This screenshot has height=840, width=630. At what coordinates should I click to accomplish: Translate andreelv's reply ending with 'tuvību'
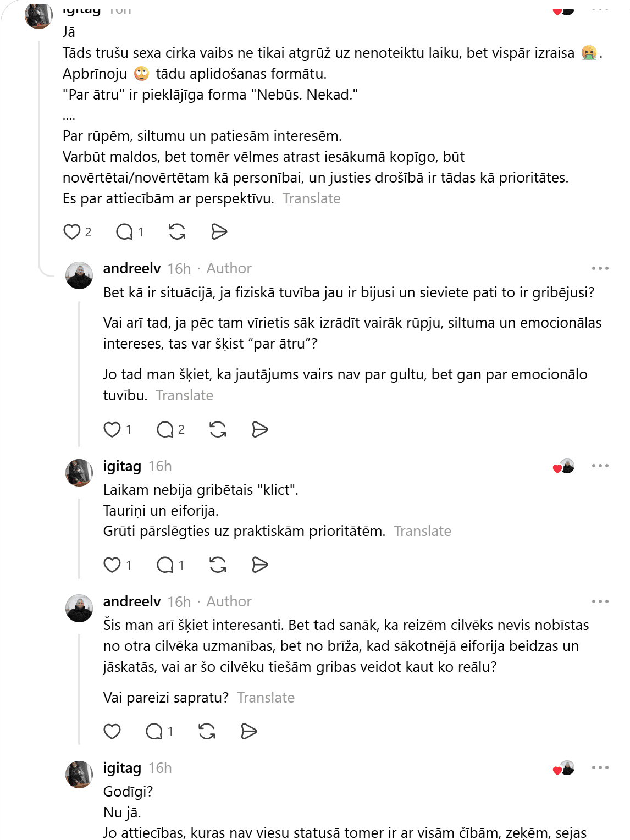pyautogui.click(x=185, y=395)
